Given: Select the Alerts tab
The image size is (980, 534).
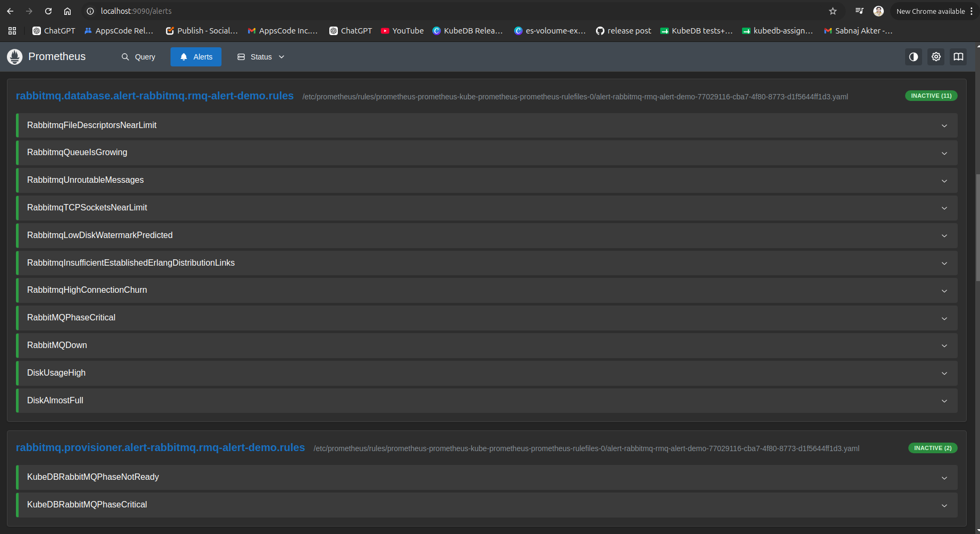Looking at the screenshot, I should click(196, 57).
